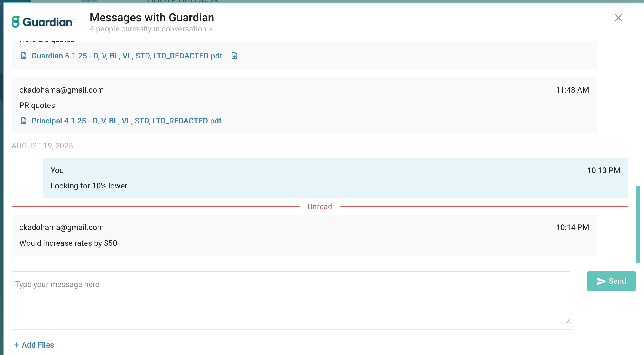Click the Guardian logo

[43, 22]
